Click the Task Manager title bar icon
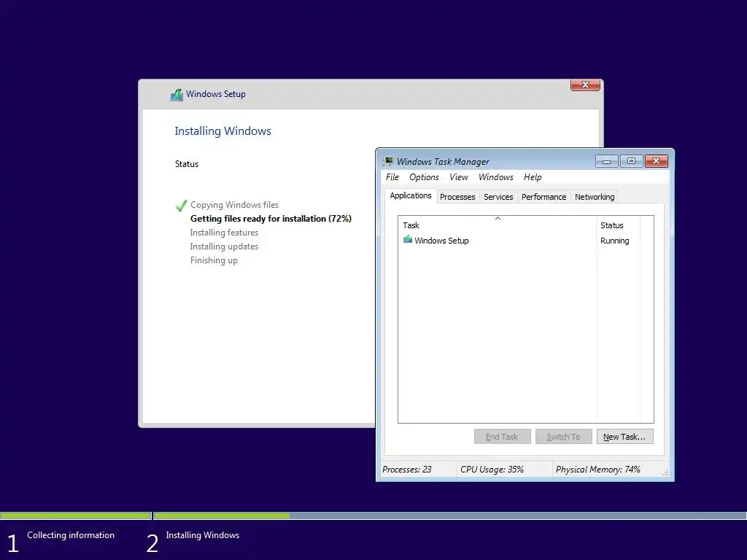 (389, 161)
